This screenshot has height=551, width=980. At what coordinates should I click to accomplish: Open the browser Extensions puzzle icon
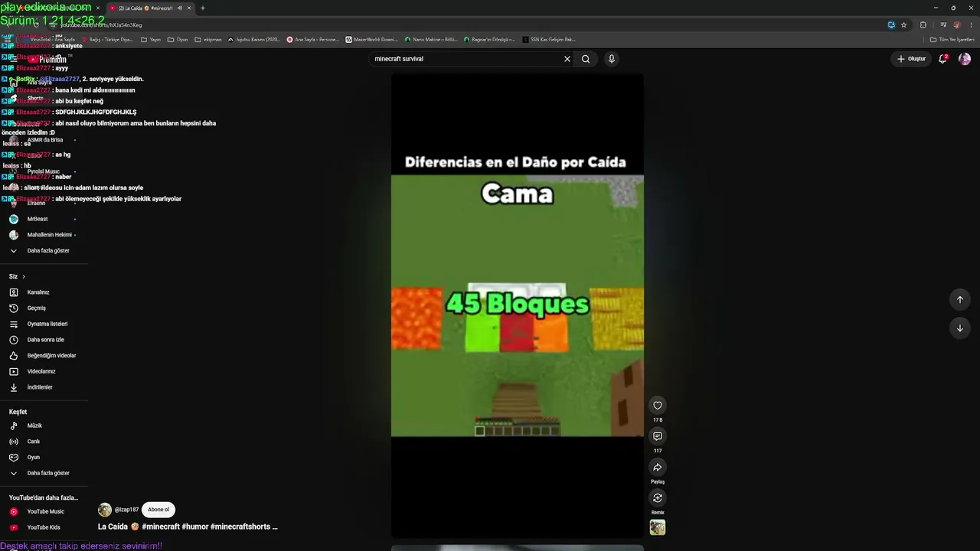click(923, 24)
